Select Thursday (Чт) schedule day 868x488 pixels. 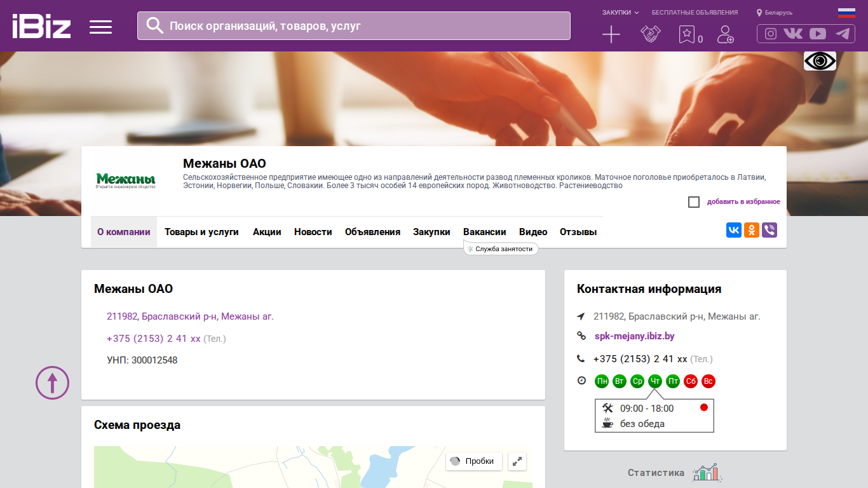(655, 381)
